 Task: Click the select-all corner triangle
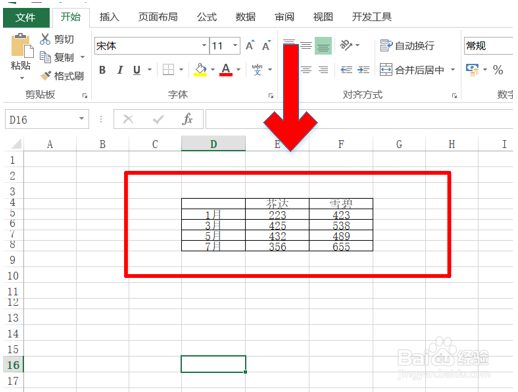click(16, 144)
